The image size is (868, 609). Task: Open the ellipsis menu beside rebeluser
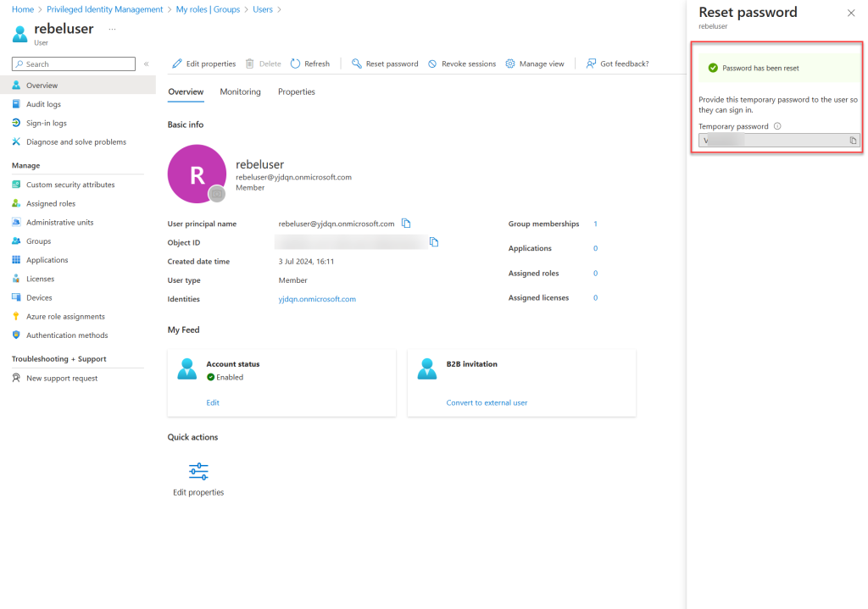coord(112,30)
